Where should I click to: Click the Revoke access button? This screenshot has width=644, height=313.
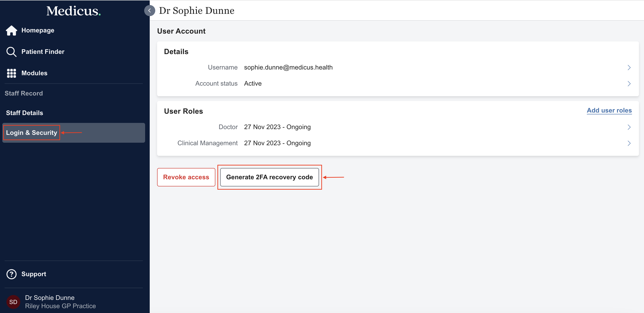186,177
